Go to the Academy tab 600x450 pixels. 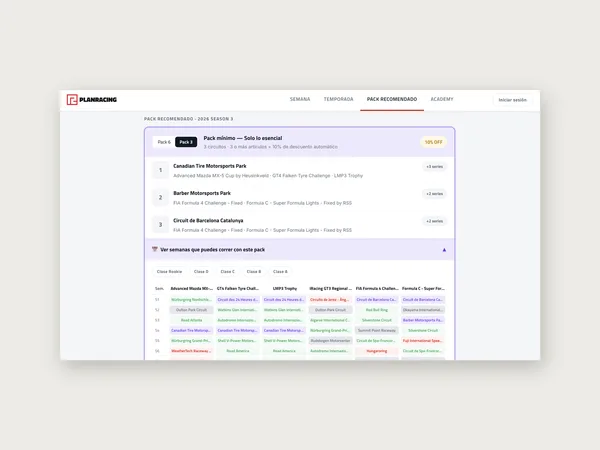pyautogui.click(x=442, y=99)
